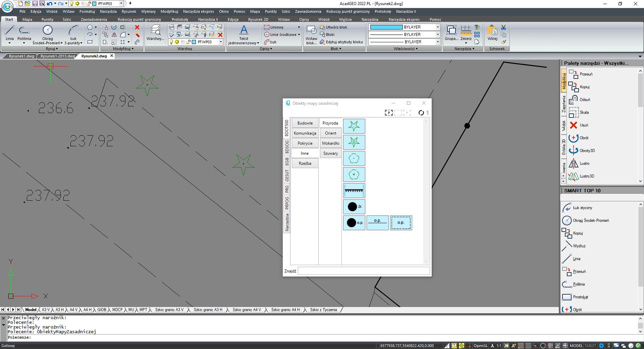Toggle the TABLET status bar button

pos(590,346)
